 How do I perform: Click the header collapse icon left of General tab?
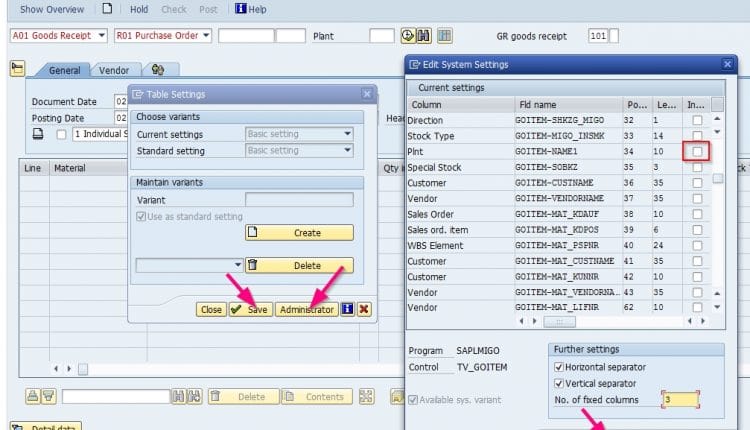18,68
